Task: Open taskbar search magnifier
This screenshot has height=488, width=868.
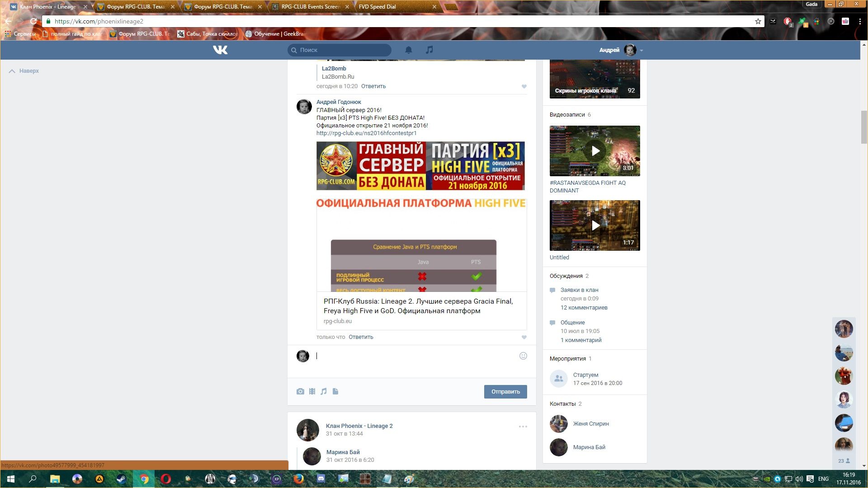Action: tap(33, 479)
